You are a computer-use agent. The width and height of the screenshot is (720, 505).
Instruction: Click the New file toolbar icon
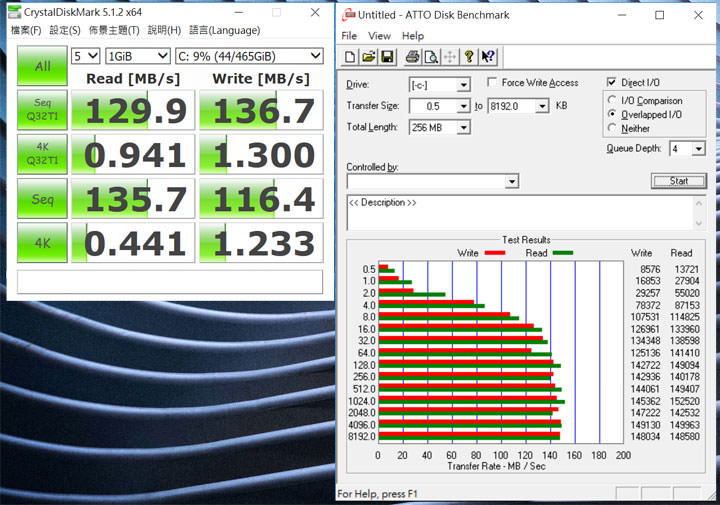pos(350,56)
